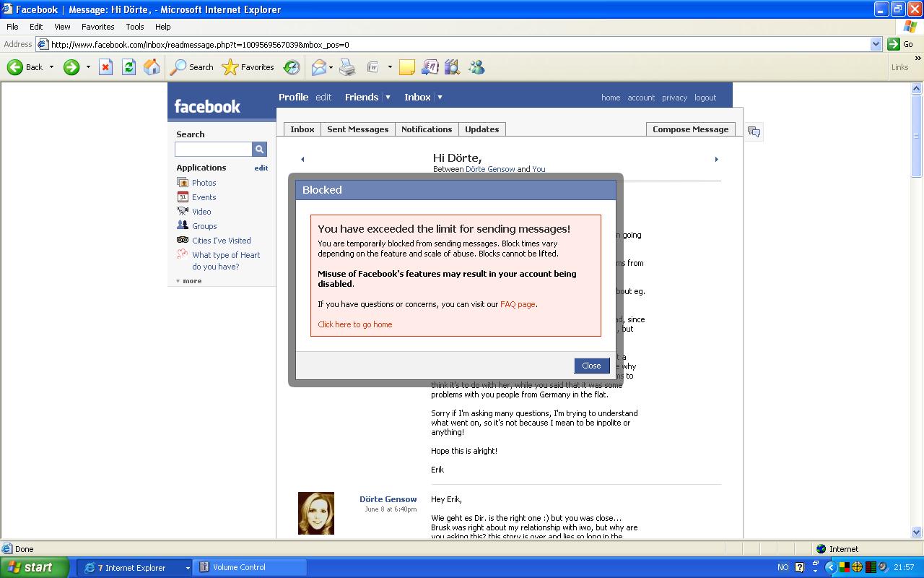Click the Facebook search input field
Screen dimensions: 924x578
[x=214, y=149]
